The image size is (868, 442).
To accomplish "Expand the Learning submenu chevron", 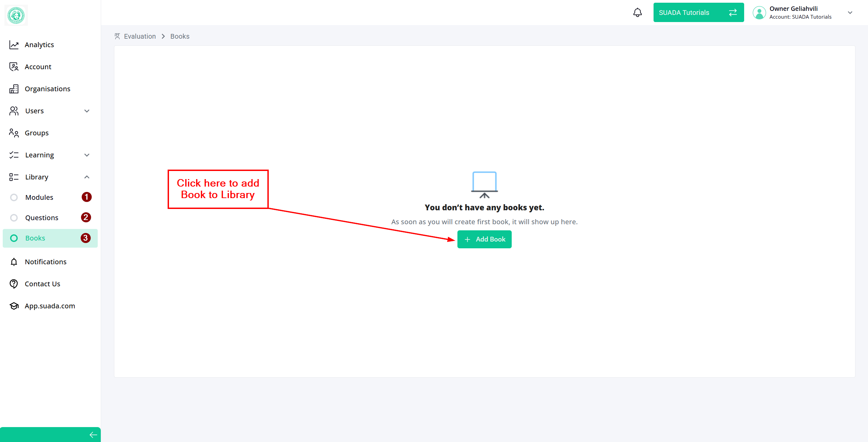I will 87,155.
